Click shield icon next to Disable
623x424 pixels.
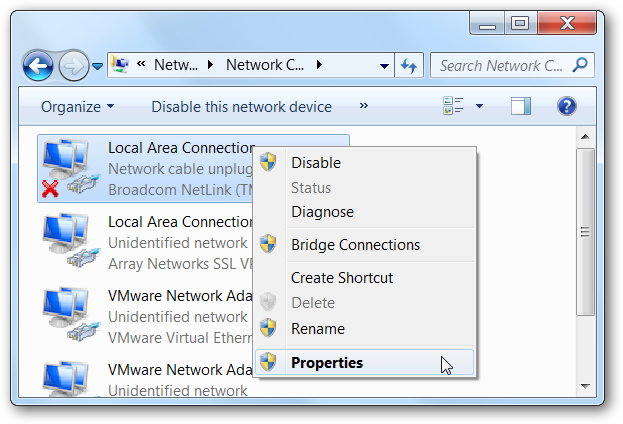[x=268, y=162]
